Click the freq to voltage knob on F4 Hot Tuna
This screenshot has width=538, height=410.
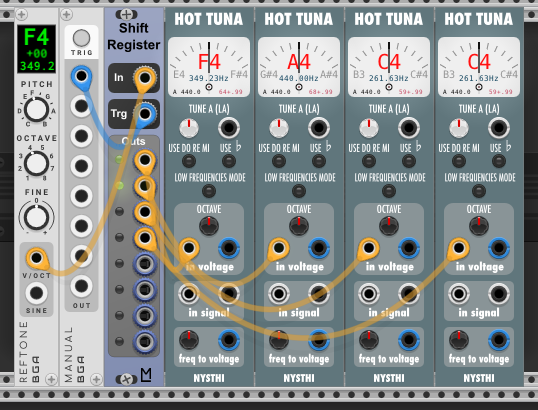pos(189,340)
